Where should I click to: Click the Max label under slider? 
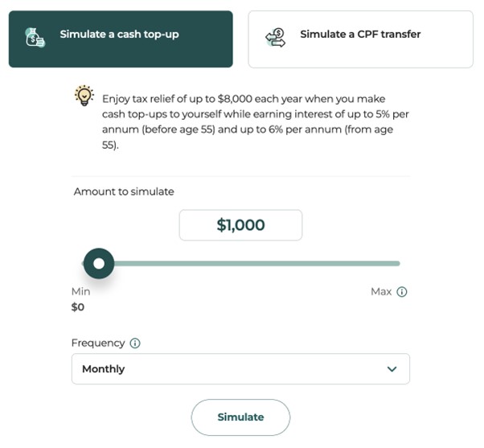[380, 291]
